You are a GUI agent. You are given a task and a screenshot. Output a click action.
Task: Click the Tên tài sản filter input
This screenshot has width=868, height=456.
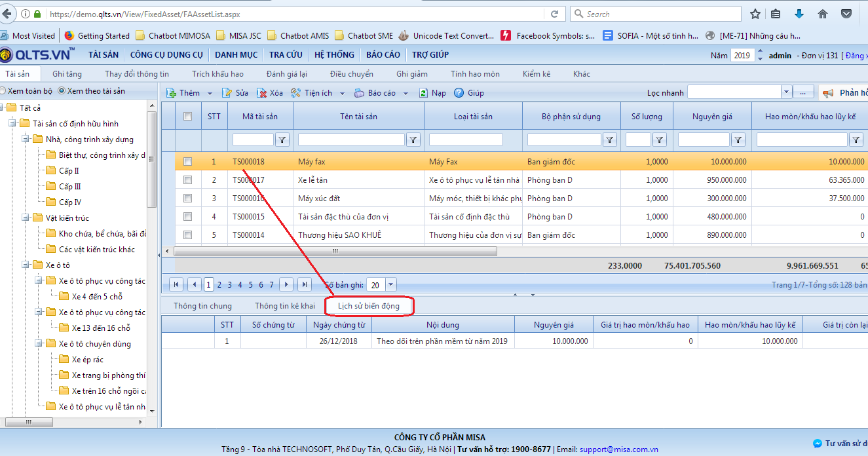(x=351, y=140)
